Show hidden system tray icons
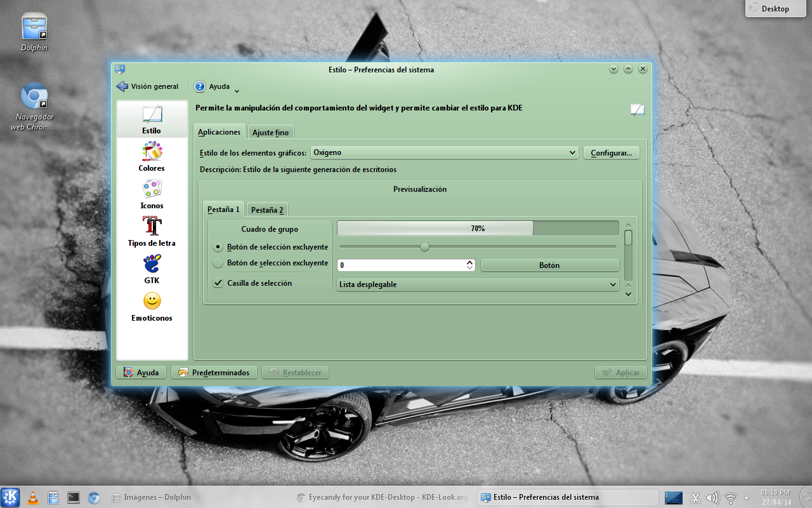The width and height of the screenshot is (812, 508). point(746,498)
